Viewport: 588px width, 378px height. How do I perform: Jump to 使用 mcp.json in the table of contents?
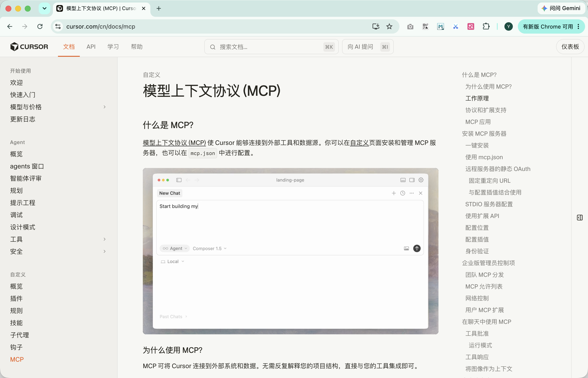(x=484, y=157)
